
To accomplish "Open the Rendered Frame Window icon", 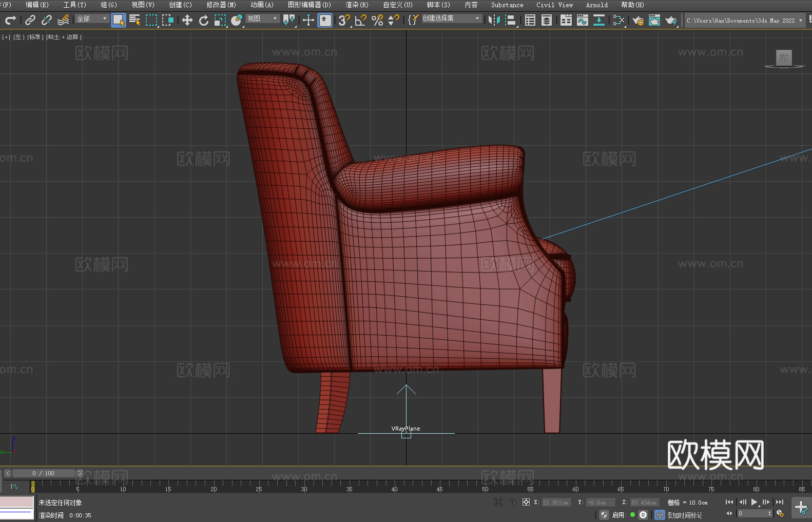I will (654, 20).
